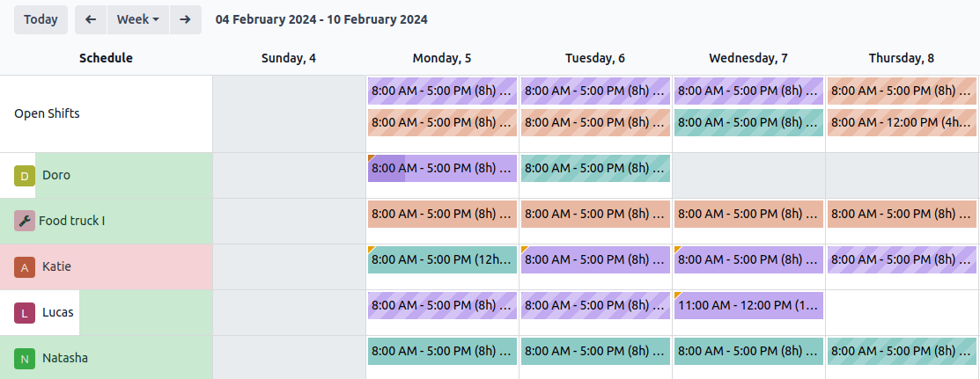Viewport: 980px width, 379px height.
Task: Click Natasha's green N avatar icon
Action: pyautogui.click(x=25, y=359)
